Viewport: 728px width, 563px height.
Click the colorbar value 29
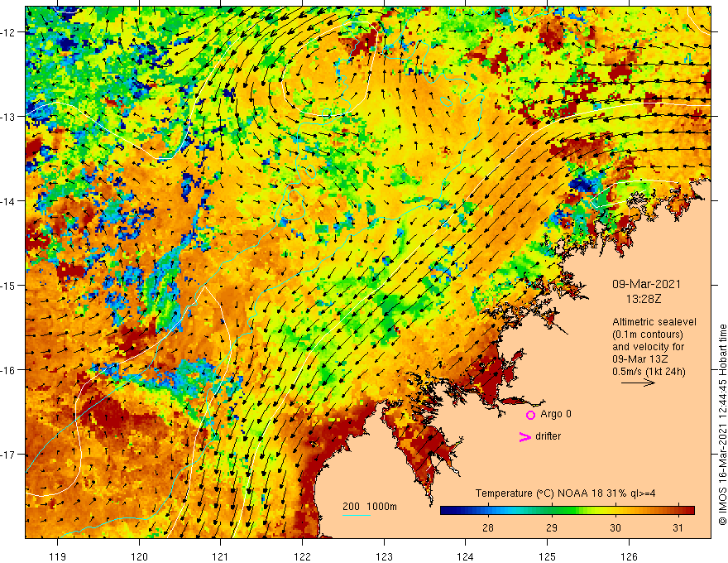[x=551, y=528]
